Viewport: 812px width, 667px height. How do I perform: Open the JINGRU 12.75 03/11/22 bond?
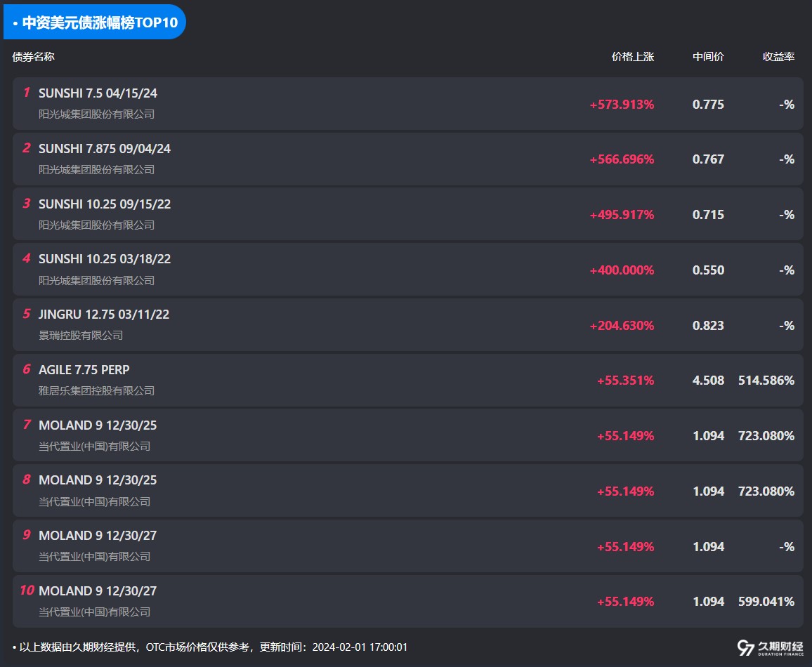pos(104,315)
